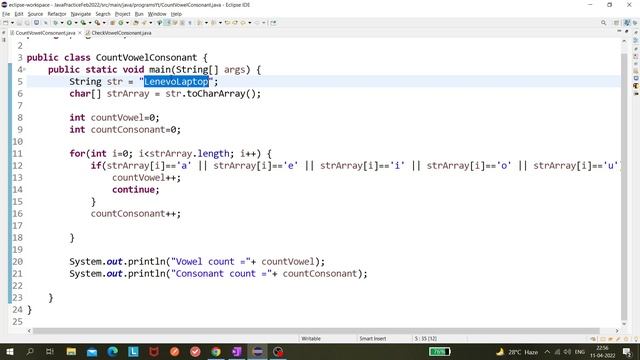Click the 'Writable' status bar entry
Image resolution: width=640 pixels, height=360 pixels.
click(311, 338)
